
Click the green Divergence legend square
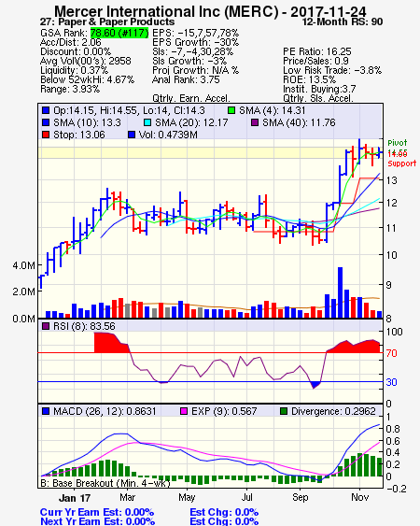(x=284, y=411)
